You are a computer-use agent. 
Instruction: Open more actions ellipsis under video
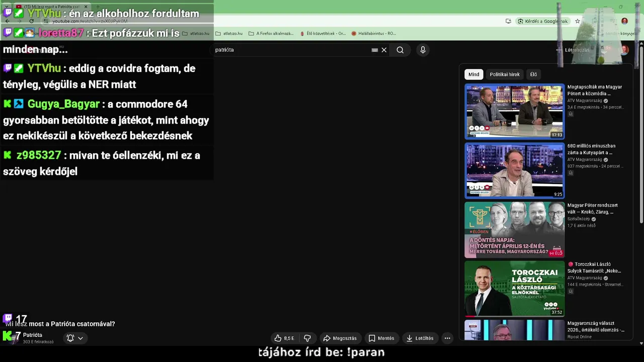(x=447, y=338)
